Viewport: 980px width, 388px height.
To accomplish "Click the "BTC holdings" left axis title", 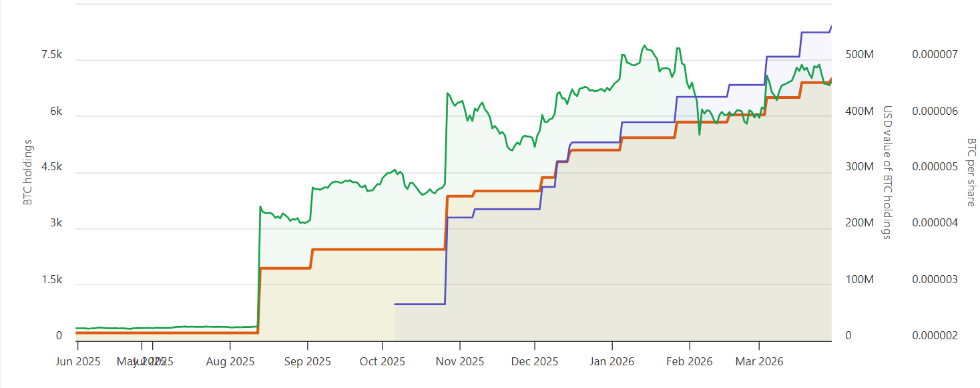I will [x=28, y=172].
